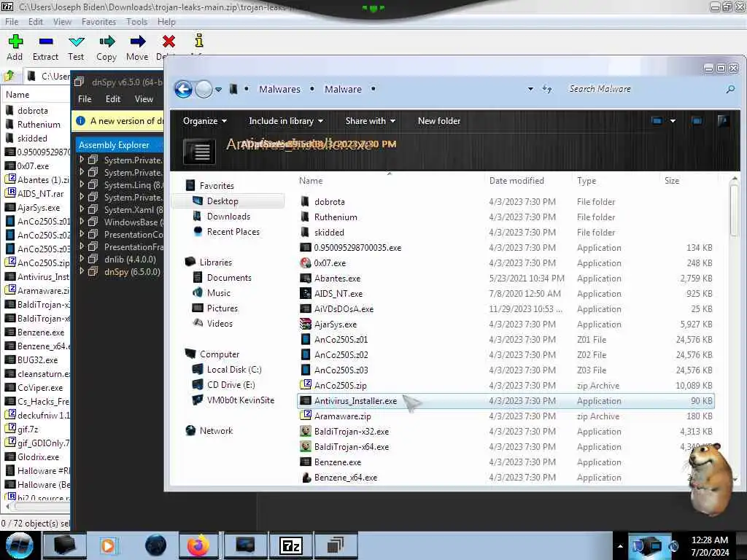This screenshot has width=747, height=560.
Task: Click the Info icon in 7-Zip toolbar
Action: pos(199,41)
